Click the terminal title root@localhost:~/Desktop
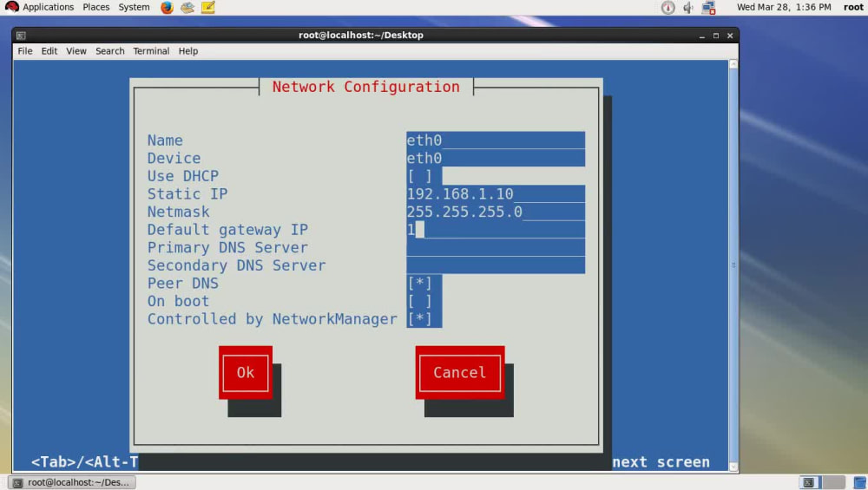Viewport: 868px width, 490px height. (361, 35)
